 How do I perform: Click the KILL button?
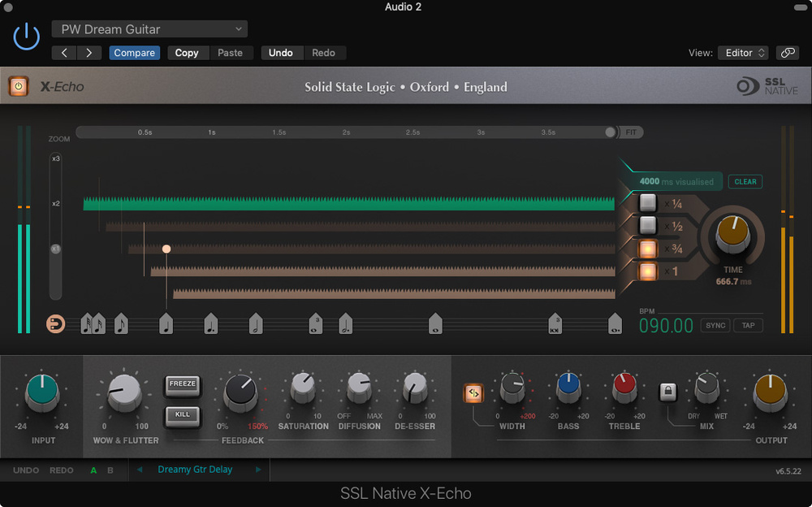(182, 415)
